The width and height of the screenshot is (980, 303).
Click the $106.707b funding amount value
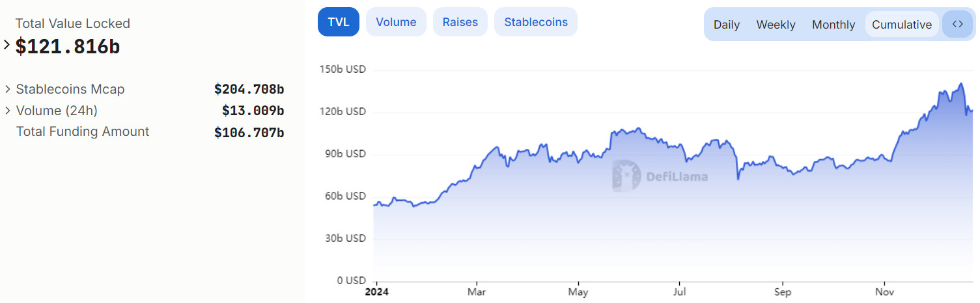249,133
